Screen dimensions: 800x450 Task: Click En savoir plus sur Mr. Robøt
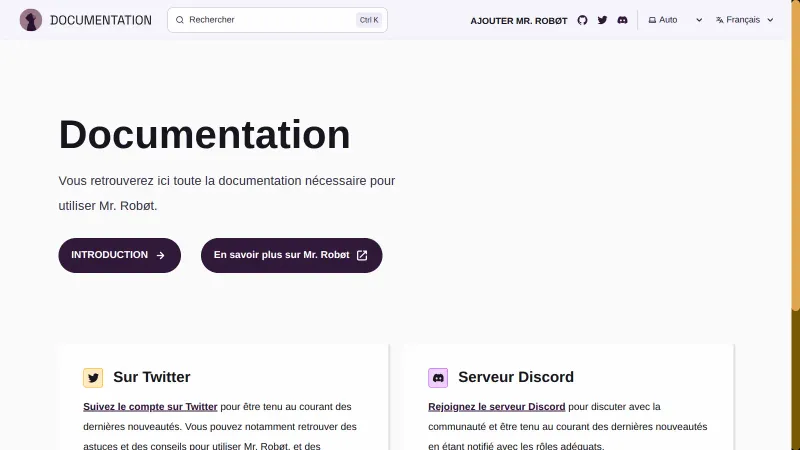(x=282, y=255)
